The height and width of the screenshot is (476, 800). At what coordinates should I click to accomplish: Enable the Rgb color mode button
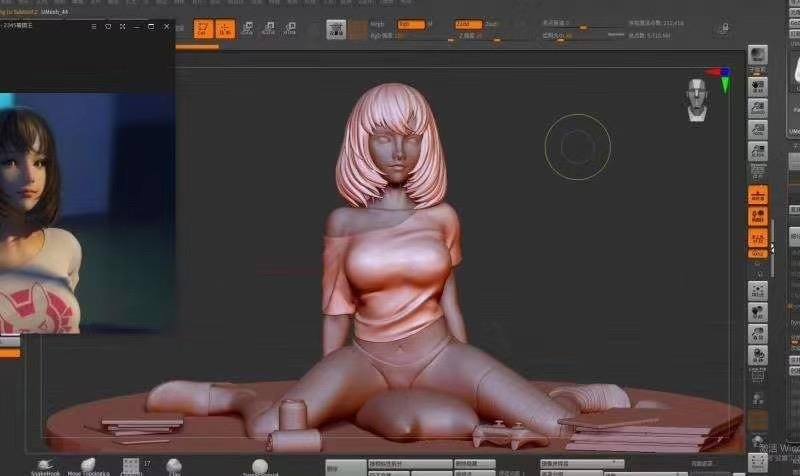click(410, 23)
